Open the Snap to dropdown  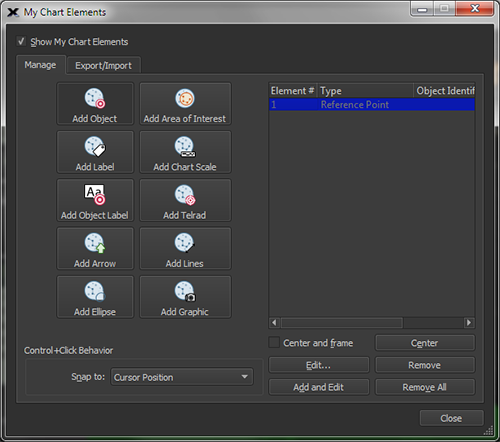182,377
